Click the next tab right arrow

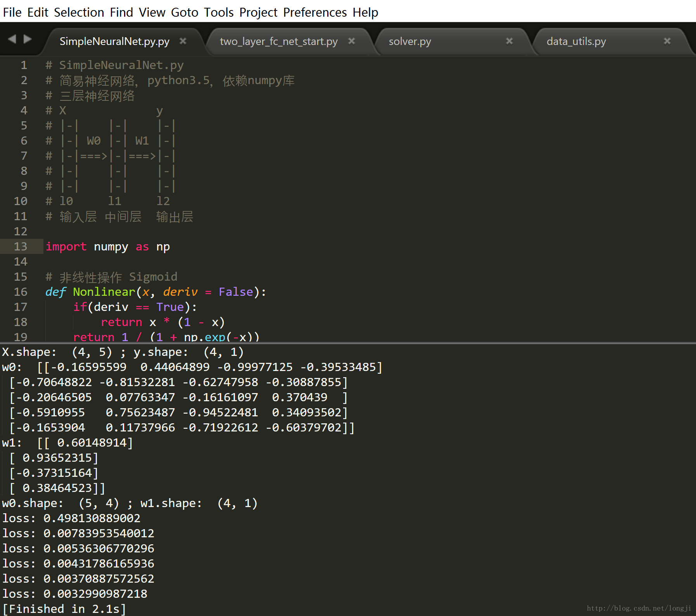(x=28, y=39)
